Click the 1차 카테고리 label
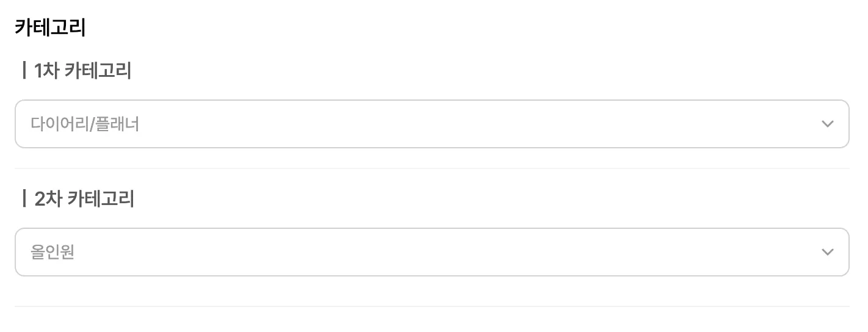Image resolution: width=868 pixels, height=332 pixels. 83,71
